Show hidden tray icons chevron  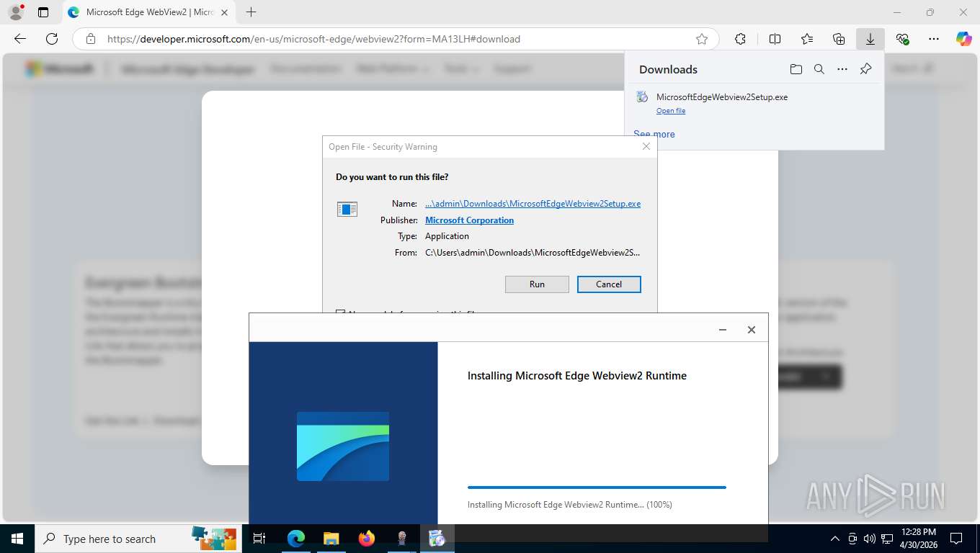[x=835, y=539]
